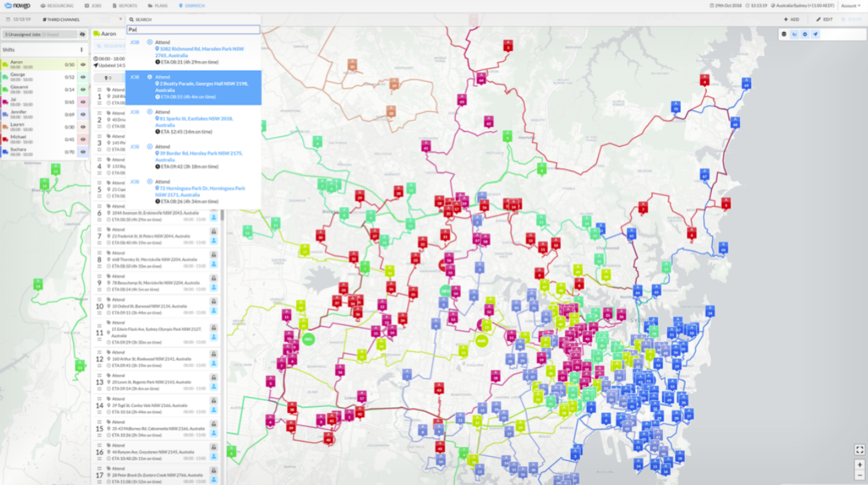Click the navigation arrow map tool

pos(816,34)
